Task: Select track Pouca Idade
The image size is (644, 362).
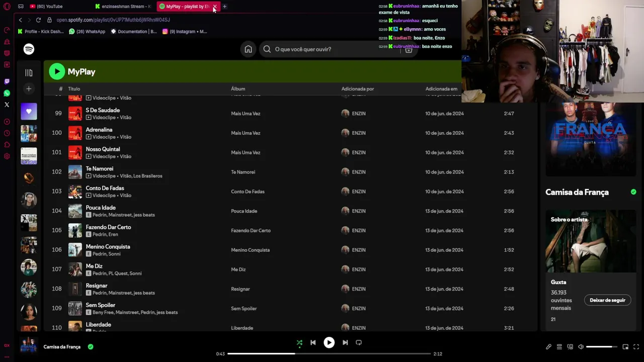Action: pos(290,211)
